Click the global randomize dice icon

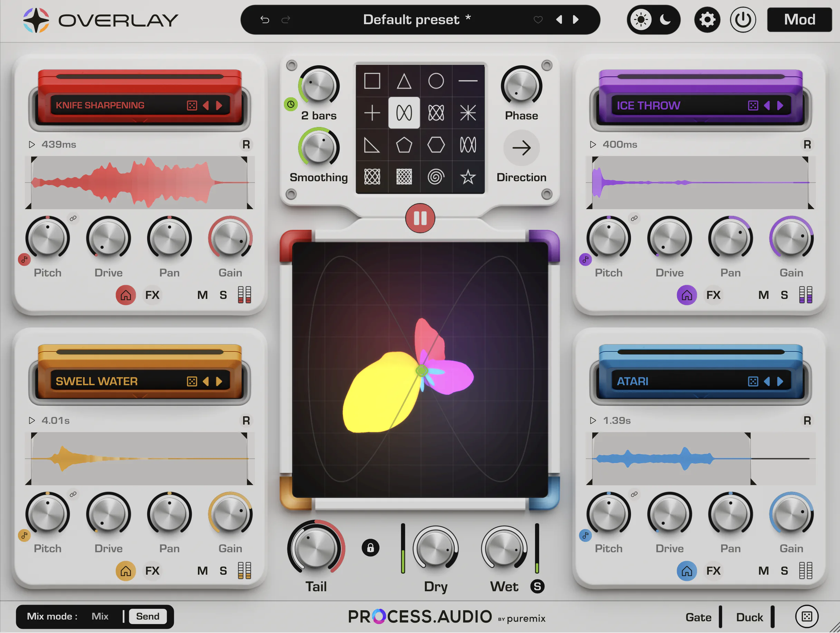coord(806,616)
